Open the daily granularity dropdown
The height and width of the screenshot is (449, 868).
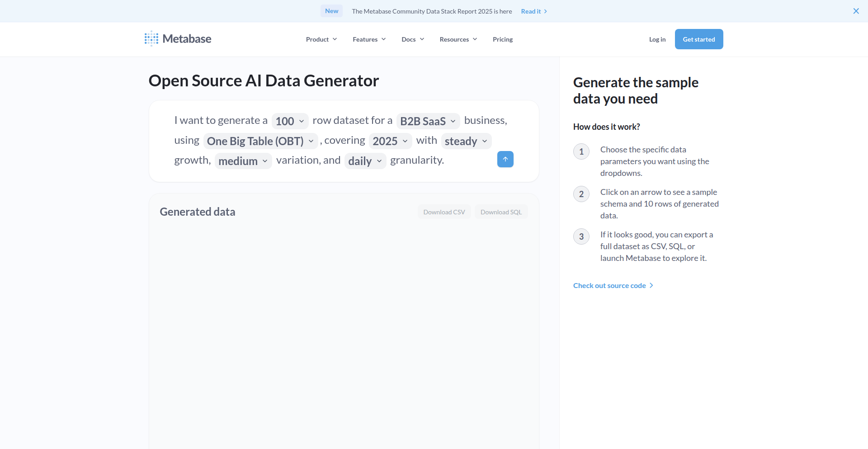(x=365, y=161)
